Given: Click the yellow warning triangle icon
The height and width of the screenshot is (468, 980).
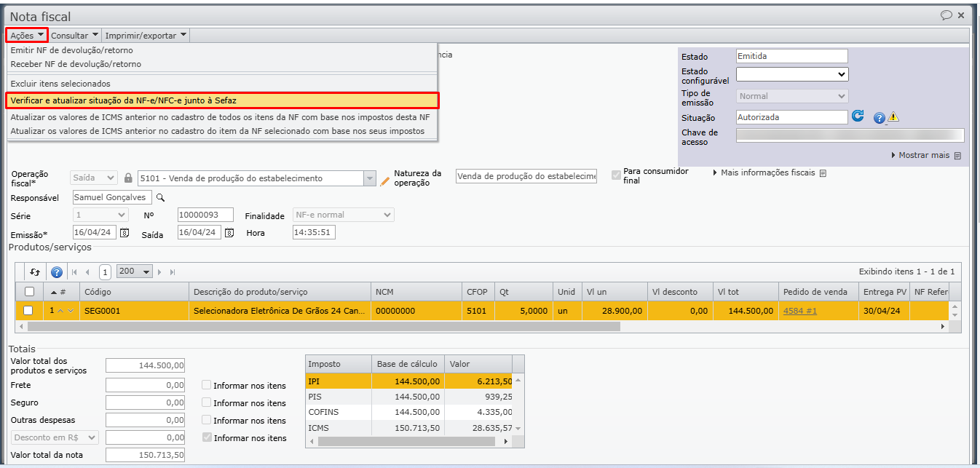Looking at the screenshot, I should click(893, 117).
